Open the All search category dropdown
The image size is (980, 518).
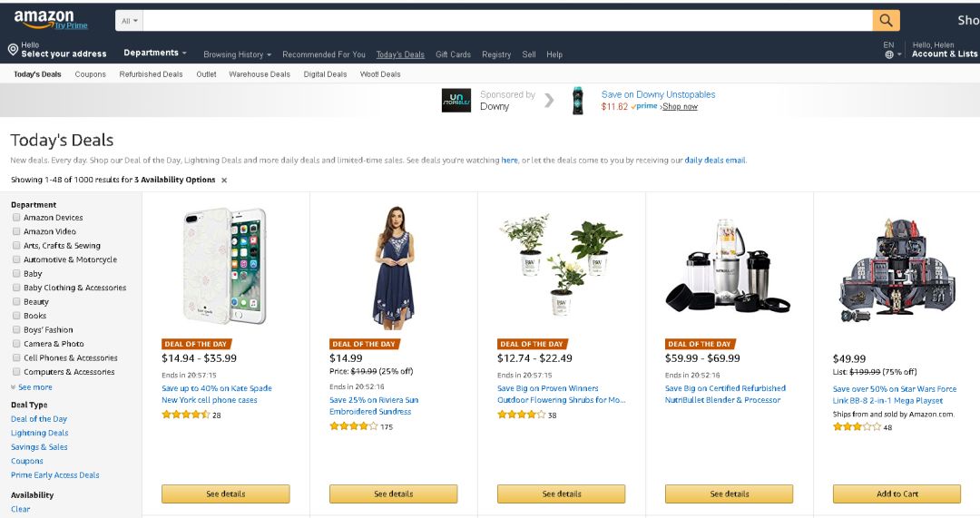click(130, 21)
